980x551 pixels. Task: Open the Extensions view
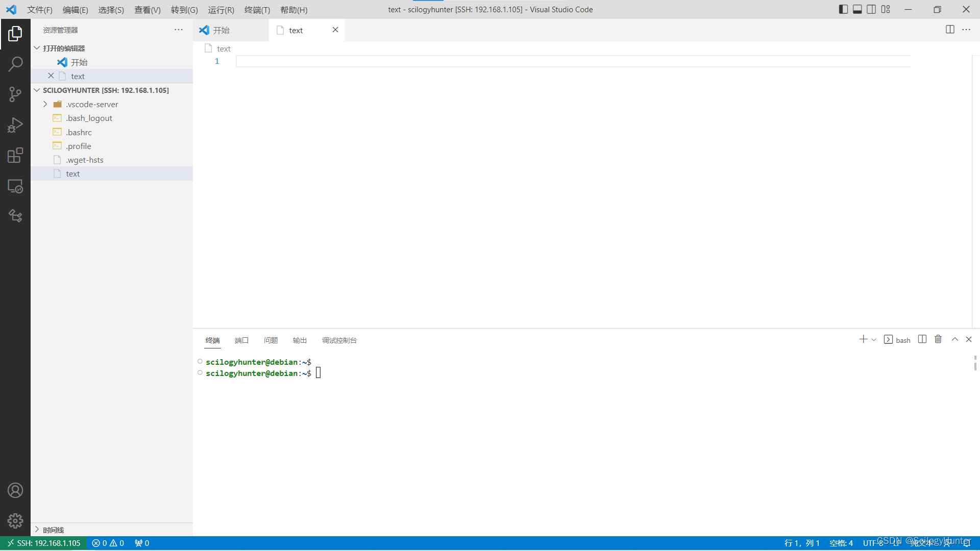(x=15, y=156)
